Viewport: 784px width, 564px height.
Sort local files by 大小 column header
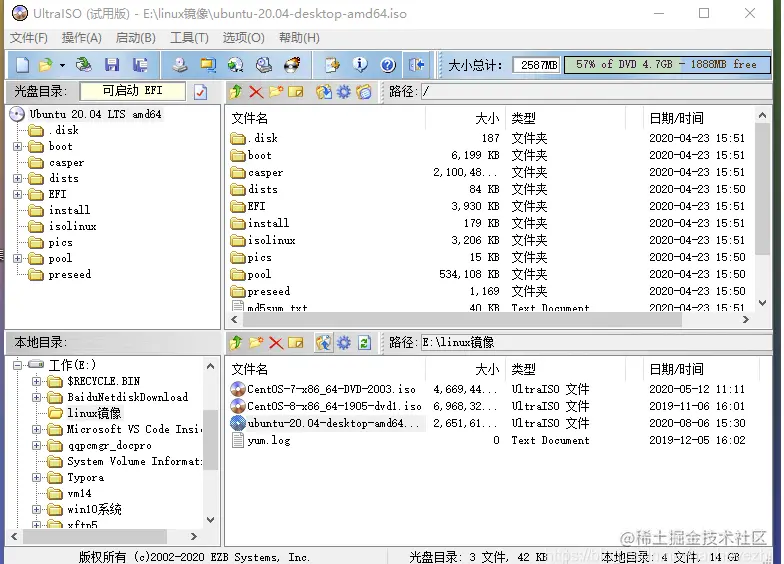466,370
